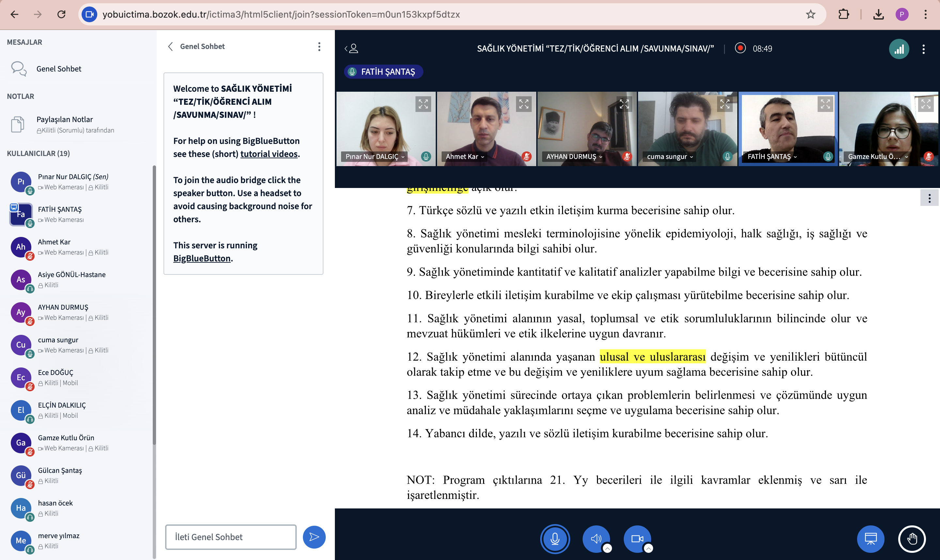Open the recording indicator button
Image resolution: width=940 pixels, height=560 pixels.
click(x=740, y=48)
